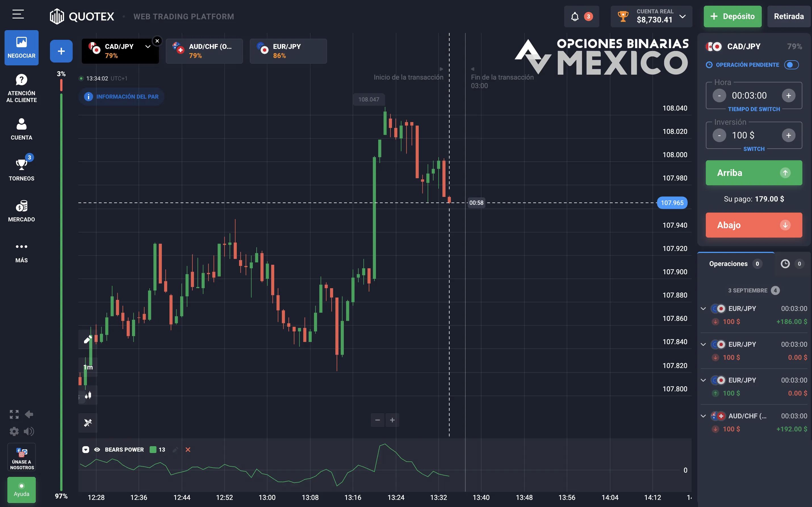The width and height of the screenshot is (812, 507).
Task: Switch to the EUR/JPY asset tab
Action: pyautogui.click(x=288, y=51)
